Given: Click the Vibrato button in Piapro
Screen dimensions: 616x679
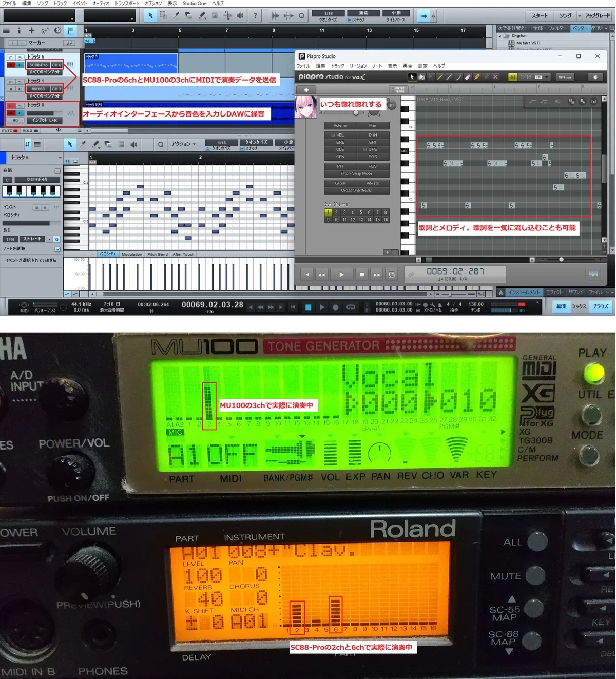Looking at the screenshot, I should (373, 183).
